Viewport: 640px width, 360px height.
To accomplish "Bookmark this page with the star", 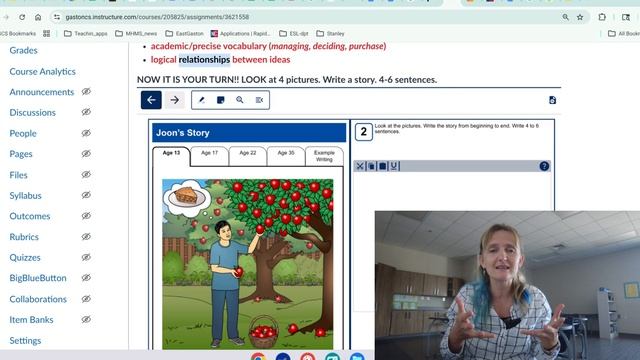I will tap(580, 17).
